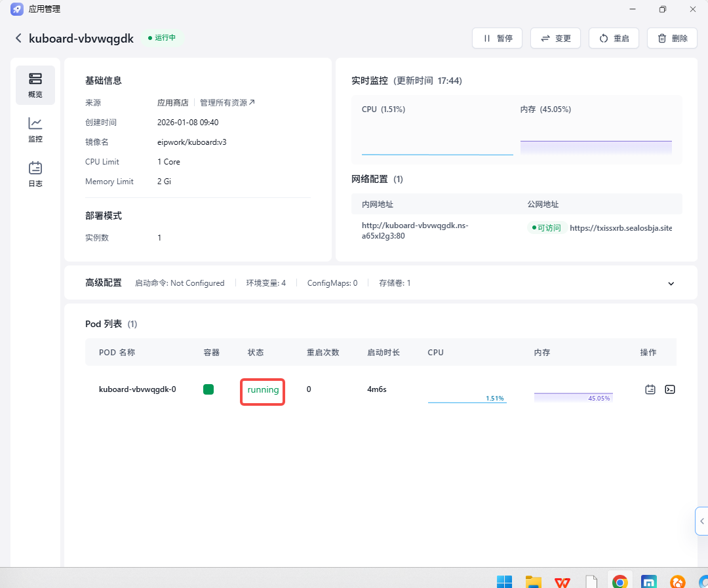Expand the side panel arrow at right edge
Screen dimensions: 708x588
click(701, 521)
